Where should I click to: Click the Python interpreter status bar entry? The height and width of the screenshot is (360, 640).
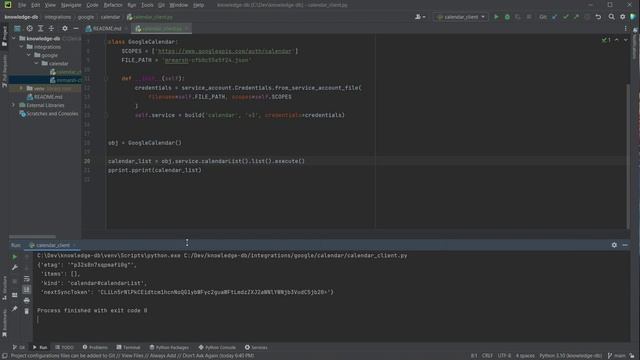pyautogui.click(x=571, y=356)
